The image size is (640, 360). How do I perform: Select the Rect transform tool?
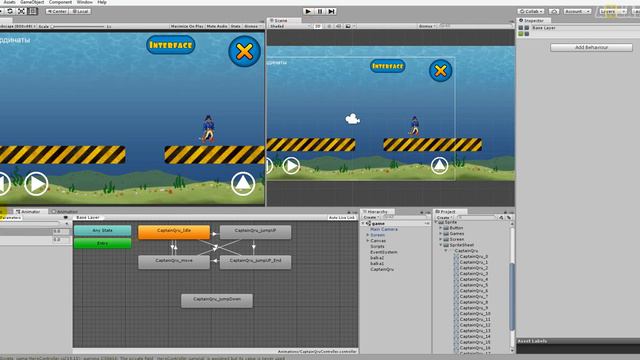(x=33, y=11)
